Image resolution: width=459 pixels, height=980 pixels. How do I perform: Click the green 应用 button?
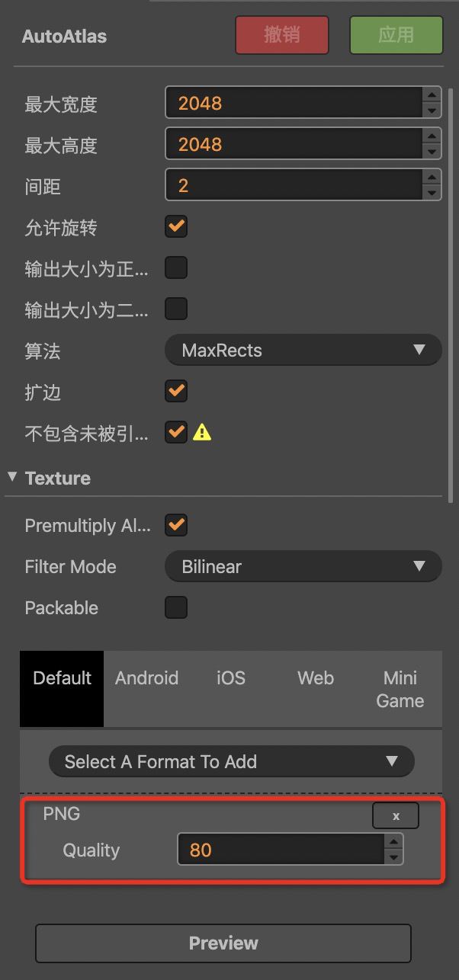396,35
